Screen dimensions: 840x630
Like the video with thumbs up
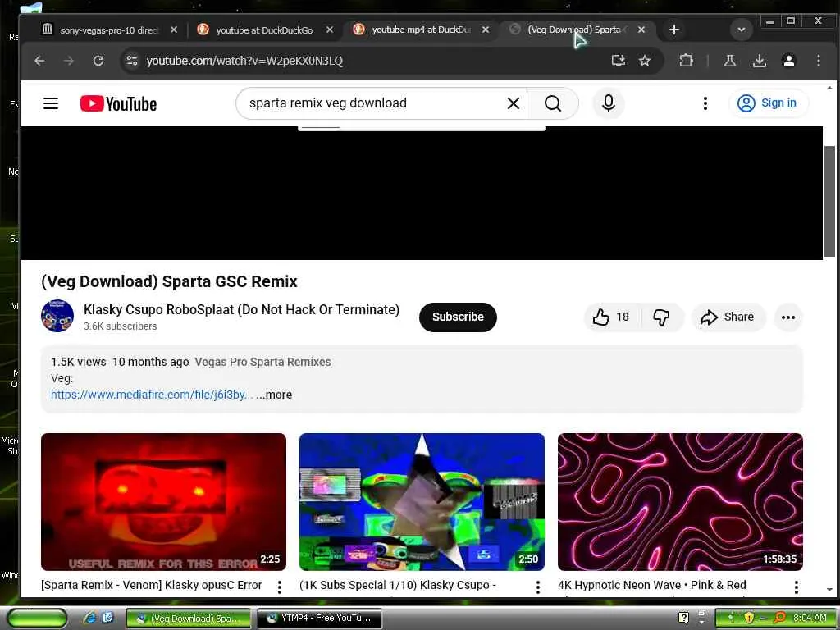point(610,317)
